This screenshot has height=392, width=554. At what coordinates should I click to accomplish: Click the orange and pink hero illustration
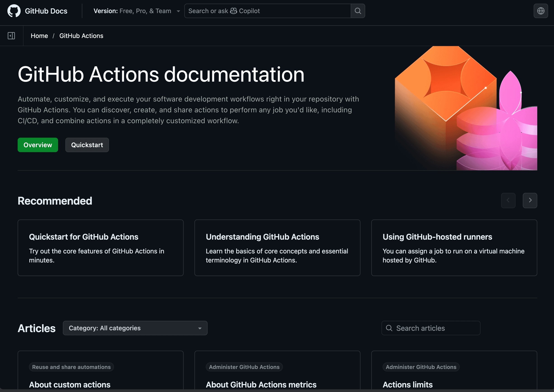466,108
